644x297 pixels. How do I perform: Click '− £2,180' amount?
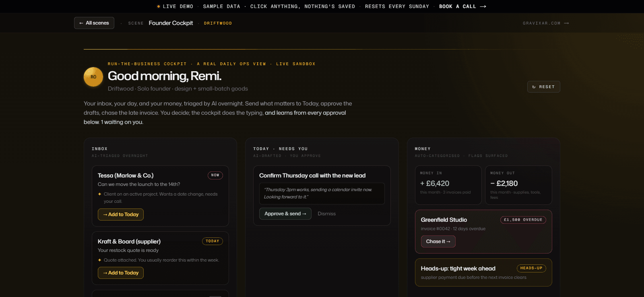504,184
